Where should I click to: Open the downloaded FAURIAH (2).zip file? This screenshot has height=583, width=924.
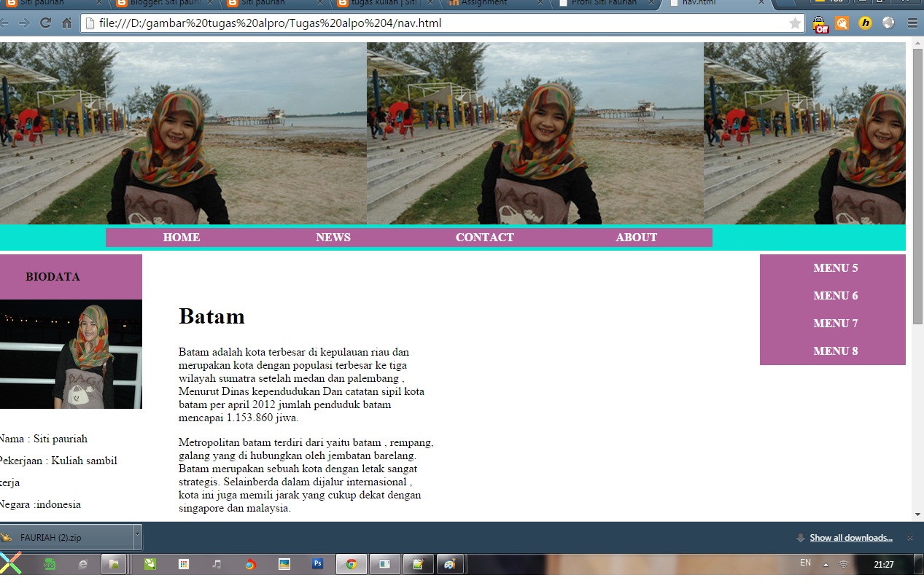(66, 538)
